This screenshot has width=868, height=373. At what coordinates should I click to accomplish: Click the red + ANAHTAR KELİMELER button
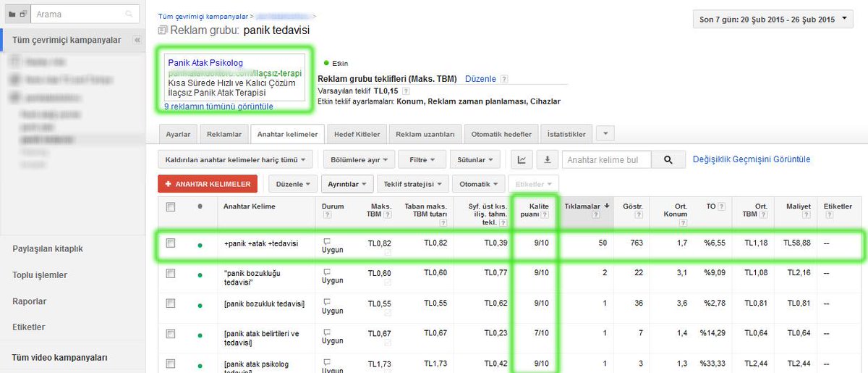pyautogui.click(x=208, y=184)
